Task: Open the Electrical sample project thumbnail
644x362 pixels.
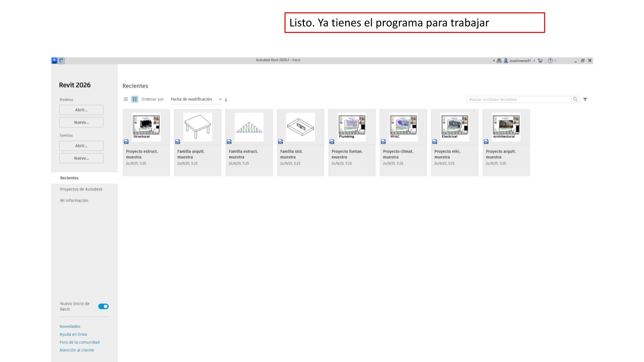Action: tap(455, 127)
